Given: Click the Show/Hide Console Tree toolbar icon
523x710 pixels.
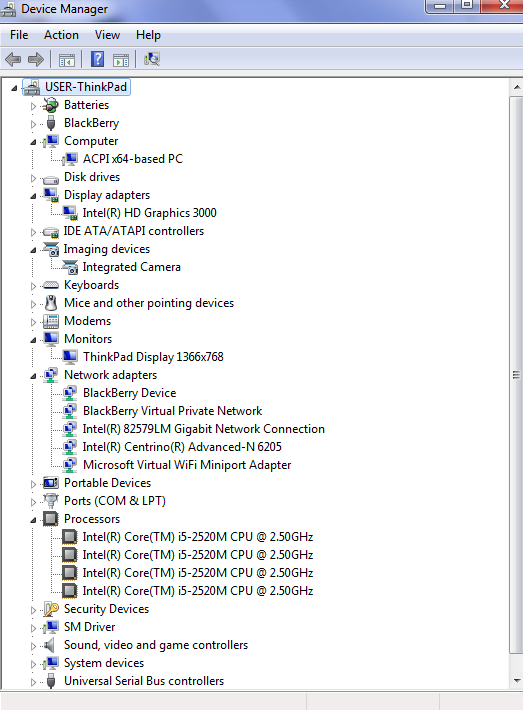Looking at the screenshot, I should (67, 60).
